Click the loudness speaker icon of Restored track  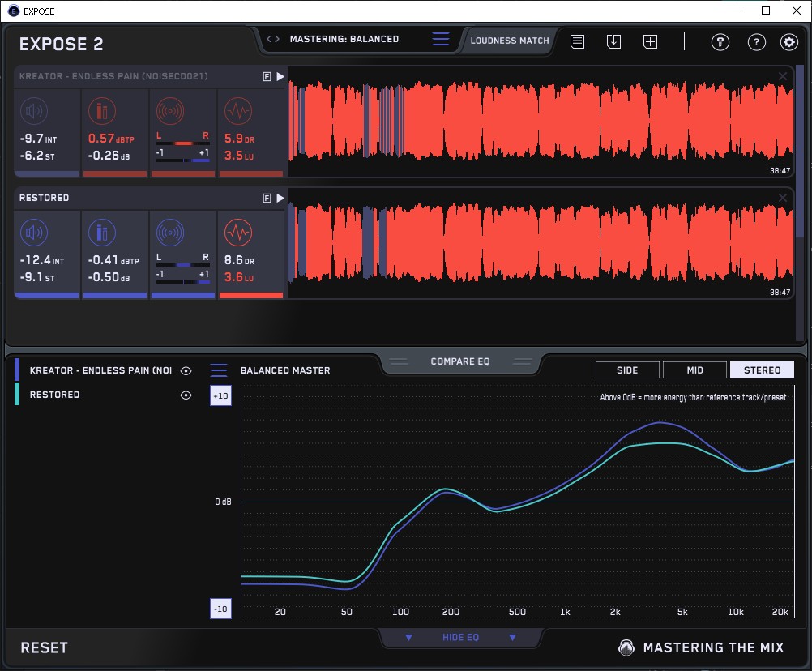pos(33,233)
